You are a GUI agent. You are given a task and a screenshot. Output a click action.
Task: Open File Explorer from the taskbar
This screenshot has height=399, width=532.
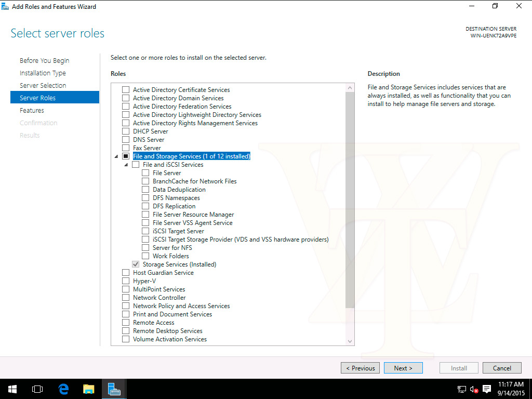coord(89,389)
